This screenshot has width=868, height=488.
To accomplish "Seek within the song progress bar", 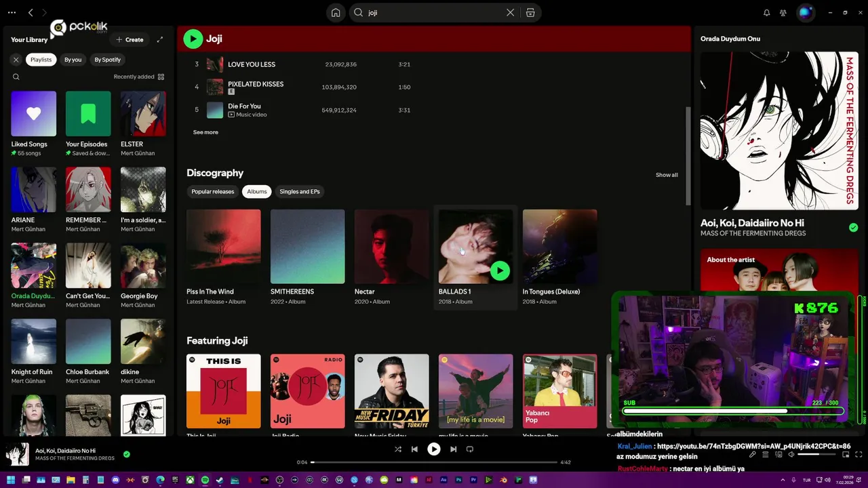I will (434, 462).
